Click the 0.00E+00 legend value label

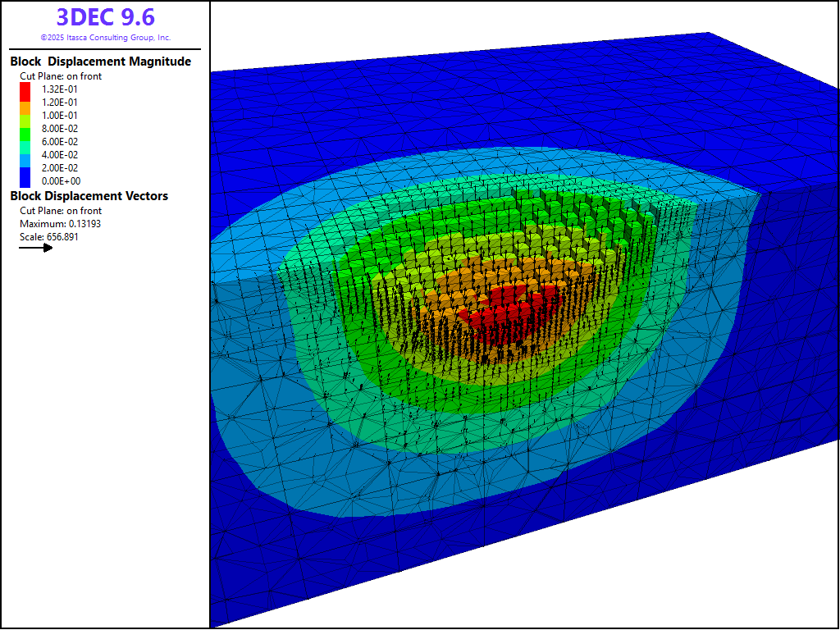point(61,181)
